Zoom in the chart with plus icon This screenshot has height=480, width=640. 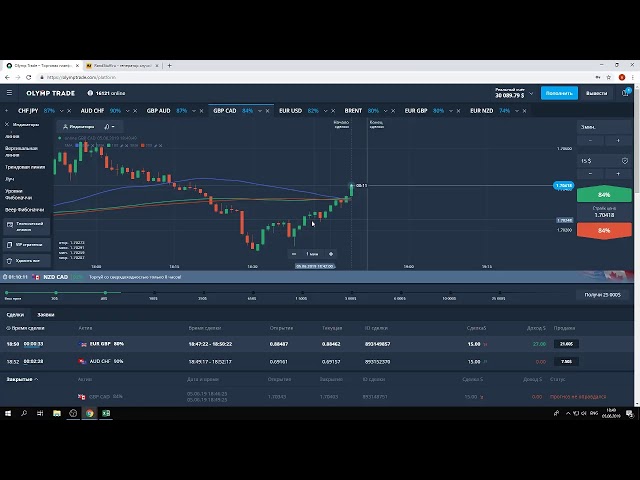[331, 254]
